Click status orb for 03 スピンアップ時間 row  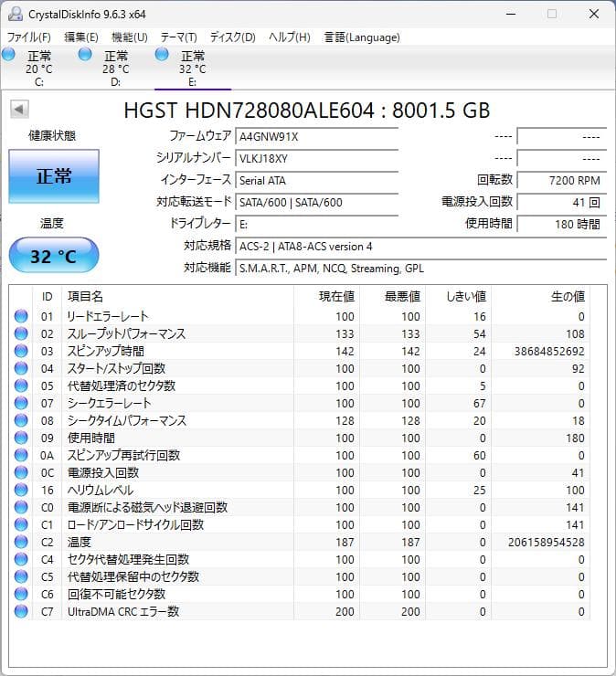(x=21, y=351)
